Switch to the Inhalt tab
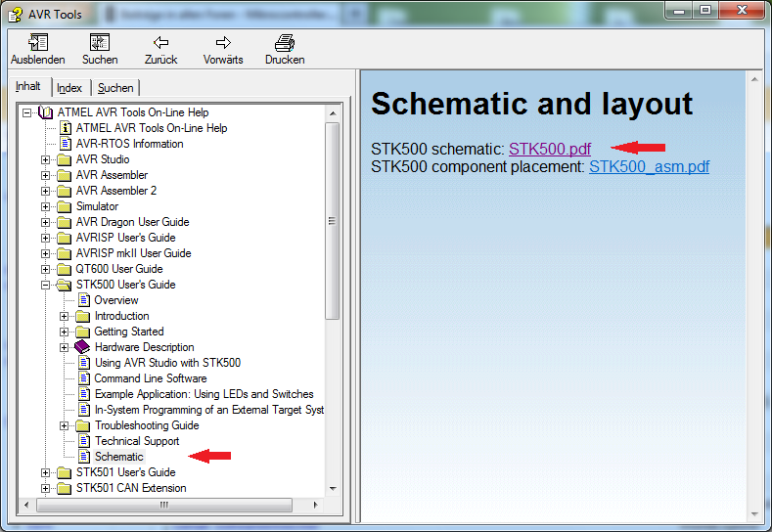 point(28,86)
